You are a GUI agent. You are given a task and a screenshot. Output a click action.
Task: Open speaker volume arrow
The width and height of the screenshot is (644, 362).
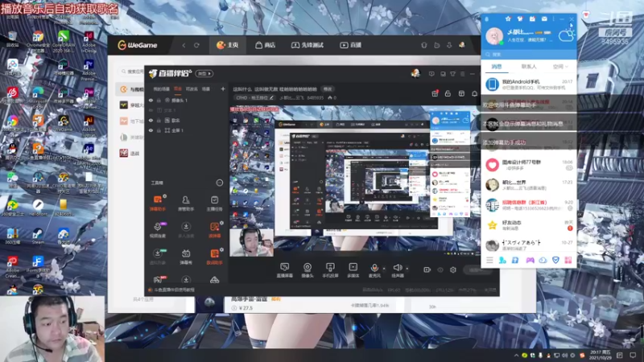[x=407, y=269]
